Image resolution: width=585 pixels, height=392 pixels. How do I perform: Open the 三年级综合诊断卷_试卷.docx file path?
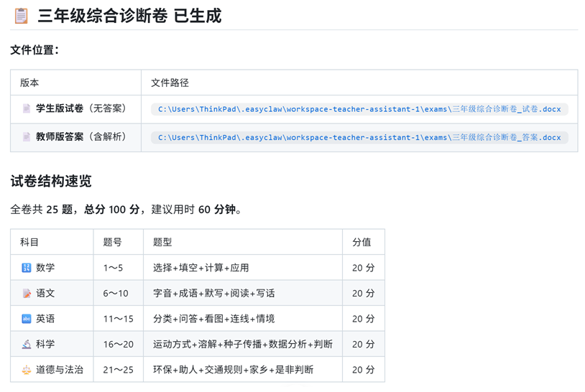tap(359, 109)
